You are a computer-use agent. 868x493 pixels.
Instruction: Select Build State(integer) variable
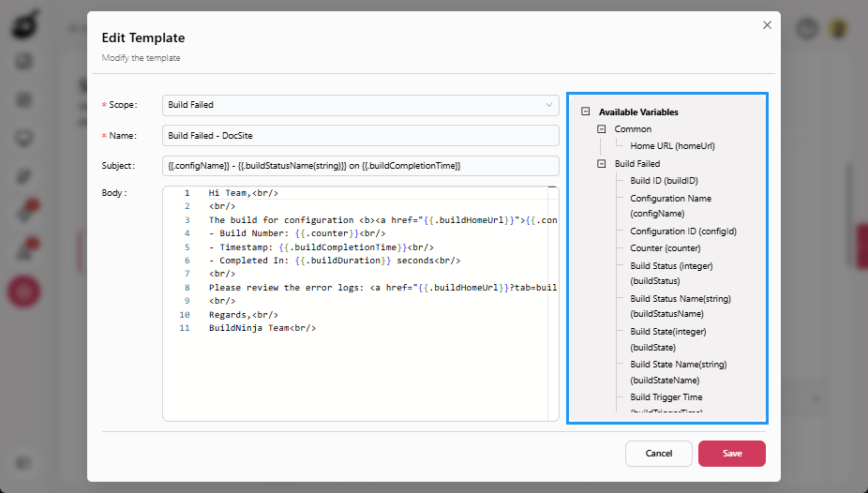667,339
